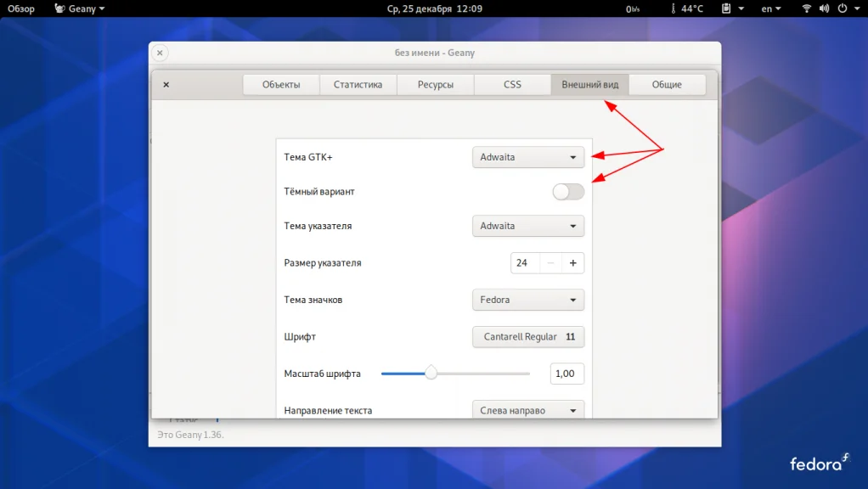The height and width of the screenshot is (489, 868).
Task: Open the clipboard indicator menu
Action: 732,8
